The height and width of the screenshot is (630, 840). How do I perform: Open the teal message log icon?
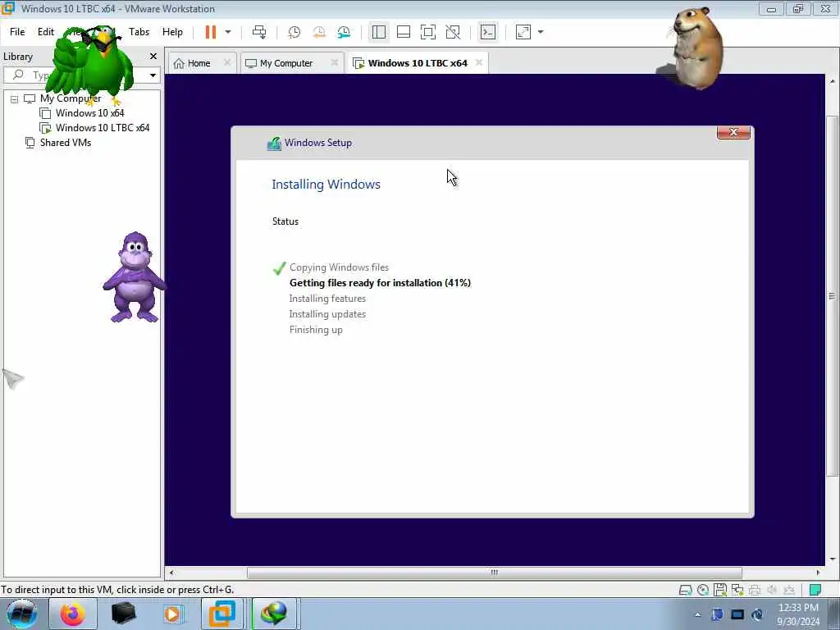point(815,590)
